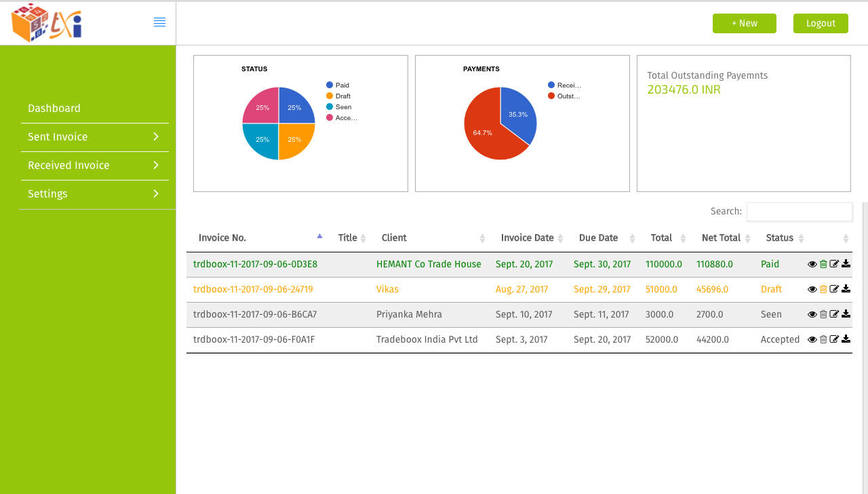Click the 110880.0 net total value

(x=715, y=264)
